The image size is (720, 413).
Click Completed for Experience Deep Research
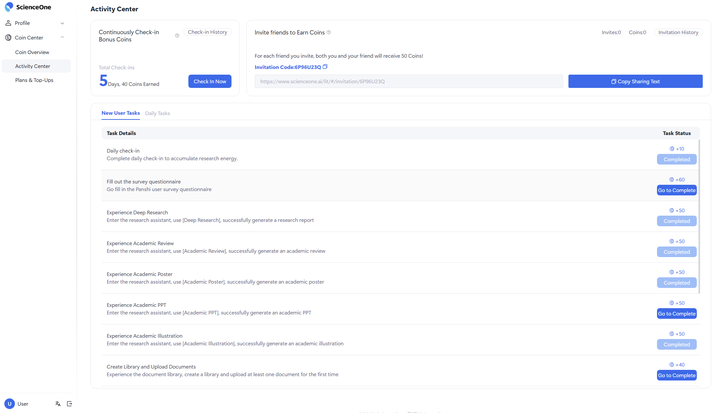677,221
